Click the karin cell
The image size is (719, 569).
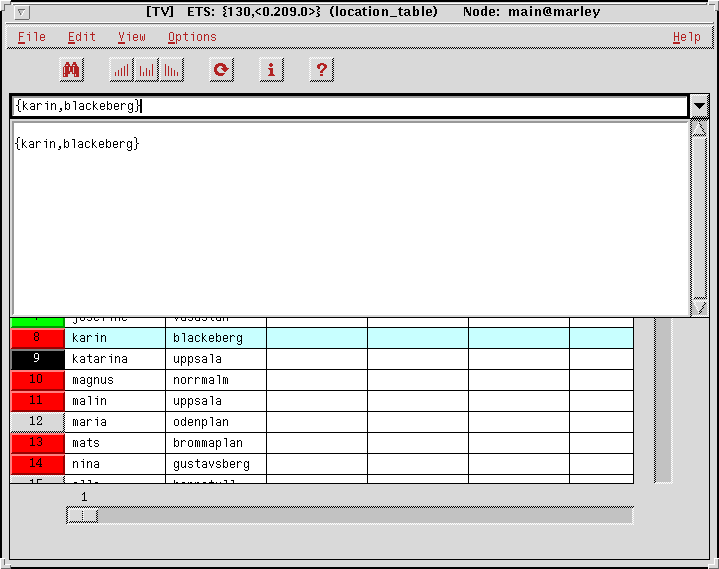tap(115, 338)
